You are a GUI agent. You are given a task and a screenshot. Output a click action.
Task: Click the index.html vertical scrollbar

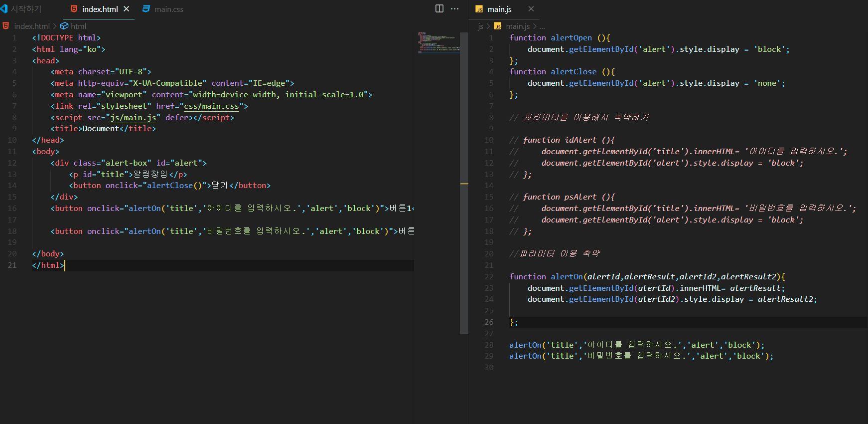pyautogui.click(x=464, y=183)
